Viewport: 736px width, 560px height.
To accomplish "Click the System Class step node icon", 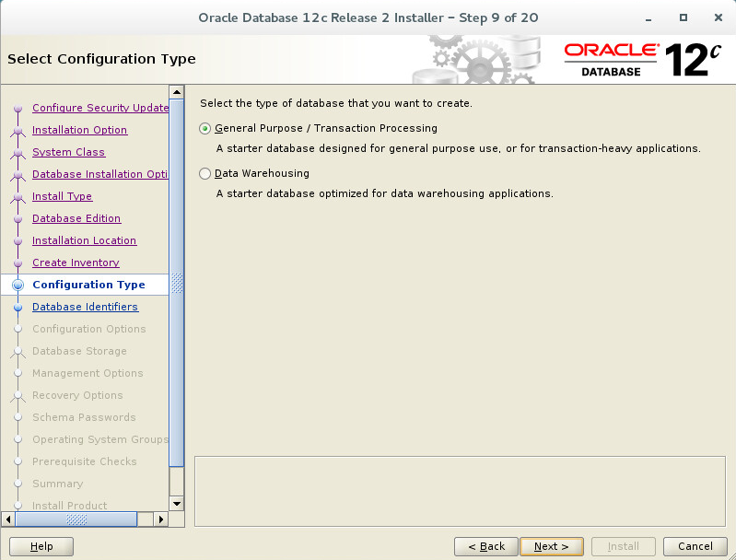I will 18,153.
